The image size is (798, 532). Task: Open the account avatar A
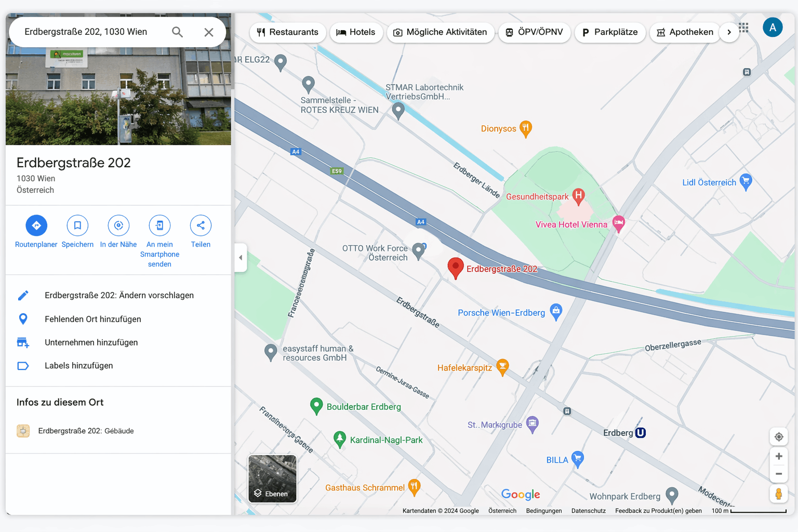coord(773,28)
